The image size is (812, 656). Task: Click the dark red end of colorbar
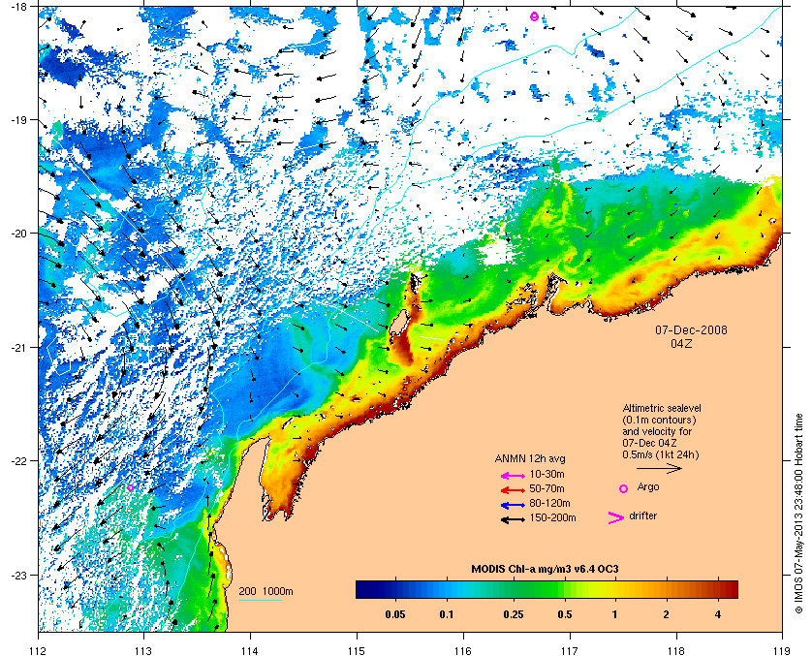pos(731,589)
